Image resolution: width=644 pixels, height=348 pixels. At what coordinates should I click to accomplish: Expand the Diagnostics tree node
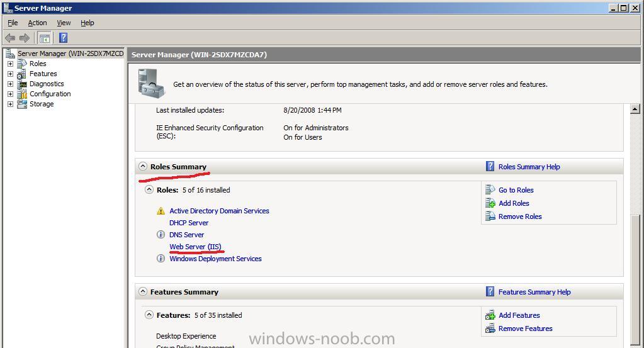10,84
